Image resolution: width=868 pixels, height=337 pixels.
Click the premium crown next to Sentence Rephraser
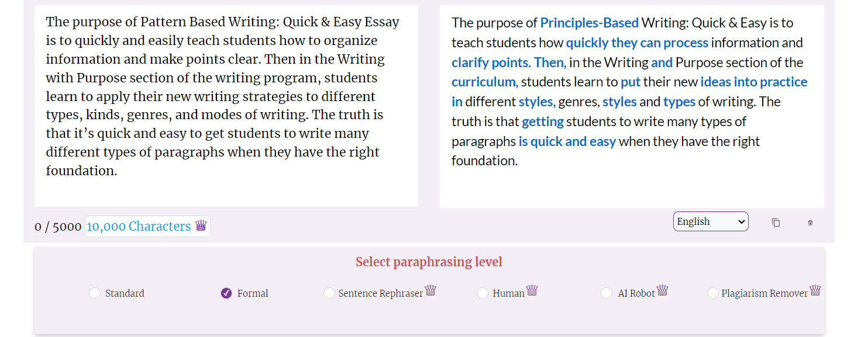(430, 290)
